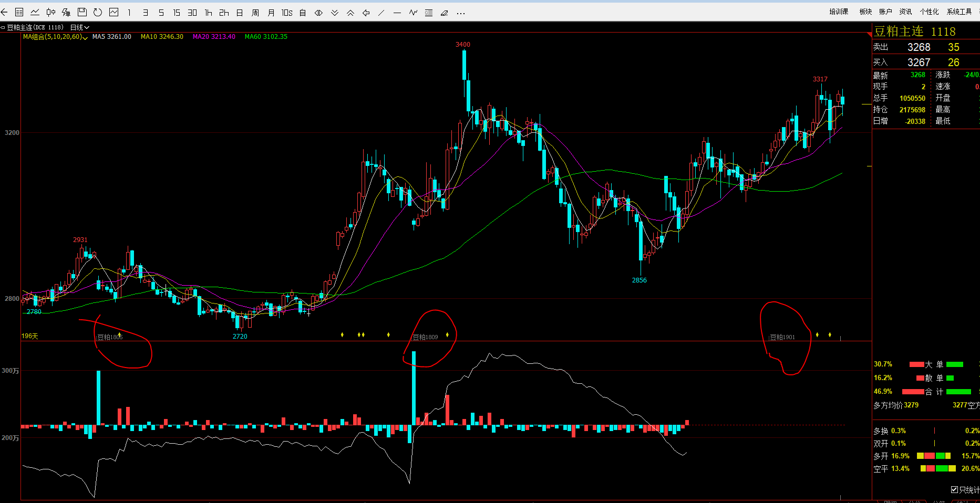
Task: Open the quote list table icon
Action: coord(19,13)
